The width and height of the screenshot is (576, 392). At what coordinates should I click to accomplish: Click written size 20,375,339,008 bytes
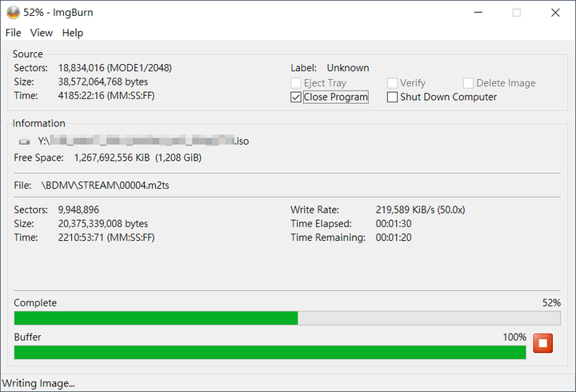pos(103,223)
